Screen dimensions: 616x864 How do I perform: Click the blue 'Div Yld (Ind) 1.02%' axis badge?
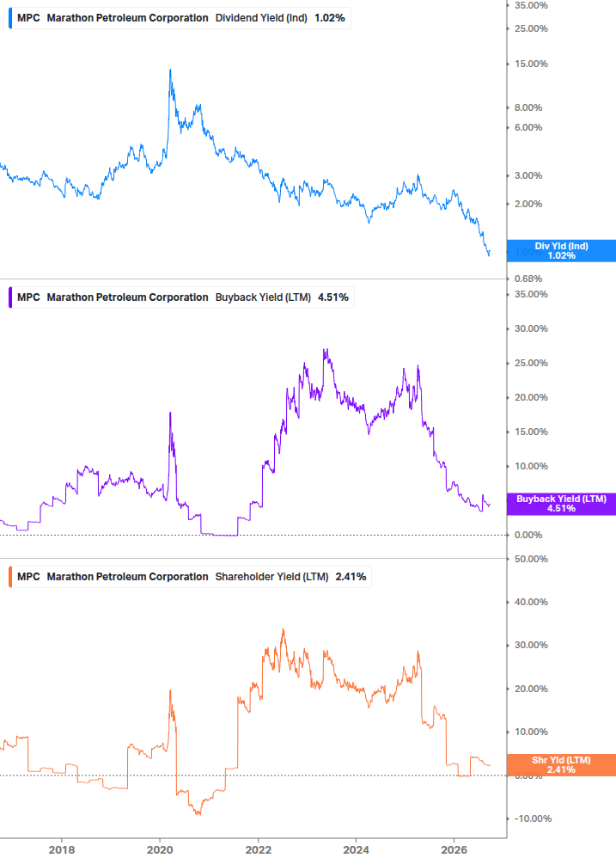point(561,251)
